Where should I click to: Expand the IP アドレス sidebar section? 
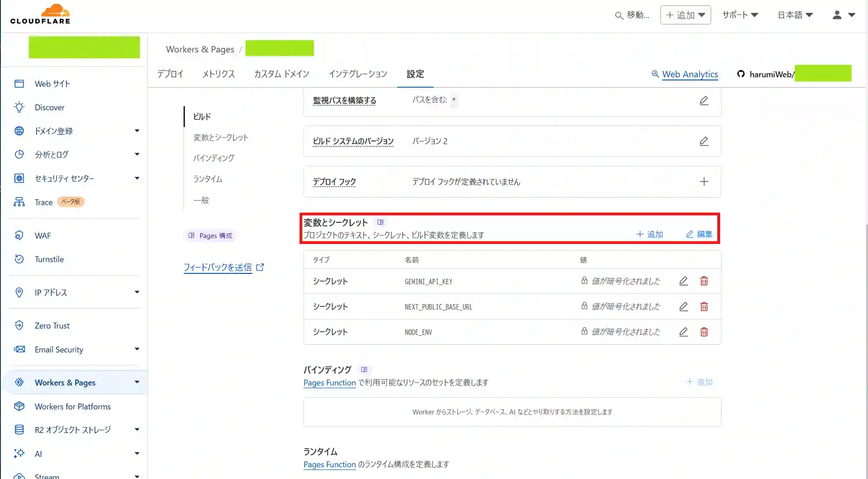(x=137, y=292)
